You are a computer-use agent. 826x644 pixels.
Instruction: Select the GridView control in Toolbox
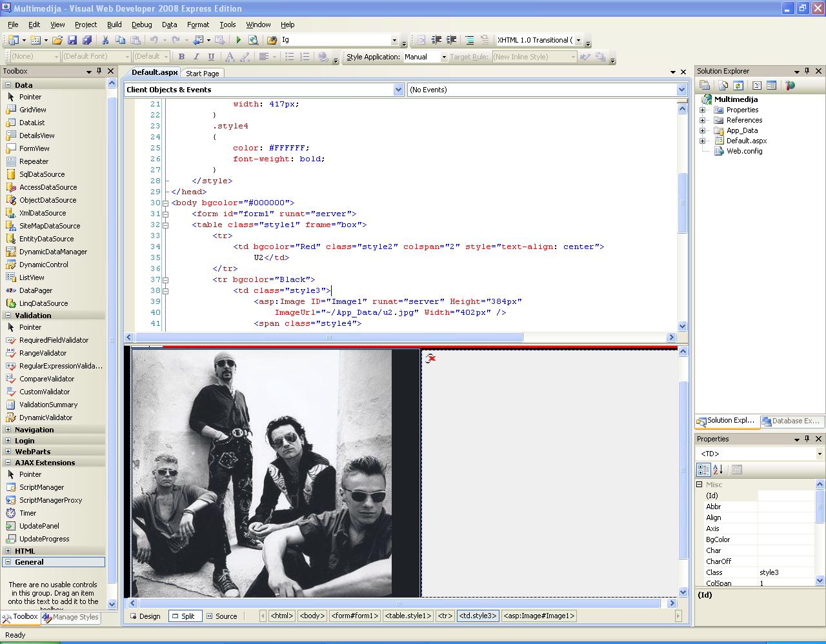33,110
